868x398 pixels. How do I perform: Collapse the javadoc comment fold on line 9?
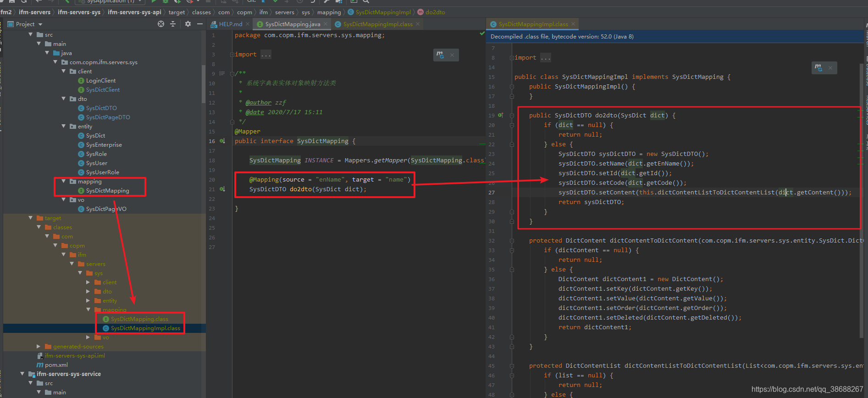(232, 74)
